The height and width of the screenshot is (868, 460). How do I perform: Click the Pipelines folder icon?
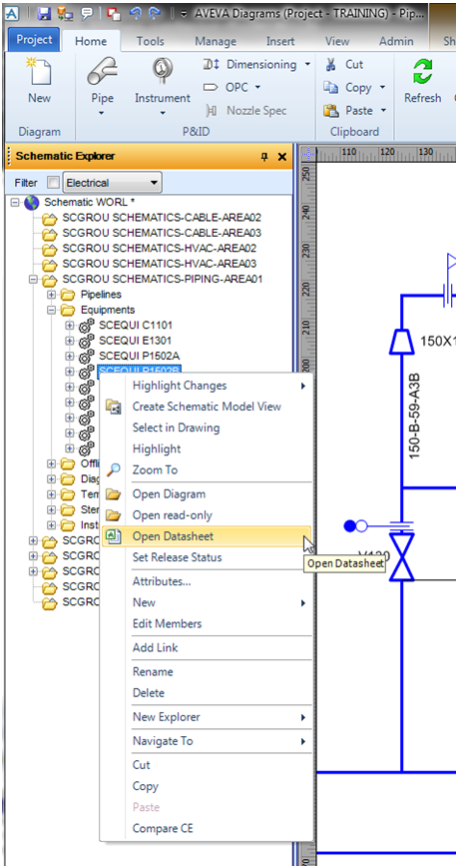[x=68, y=295]
